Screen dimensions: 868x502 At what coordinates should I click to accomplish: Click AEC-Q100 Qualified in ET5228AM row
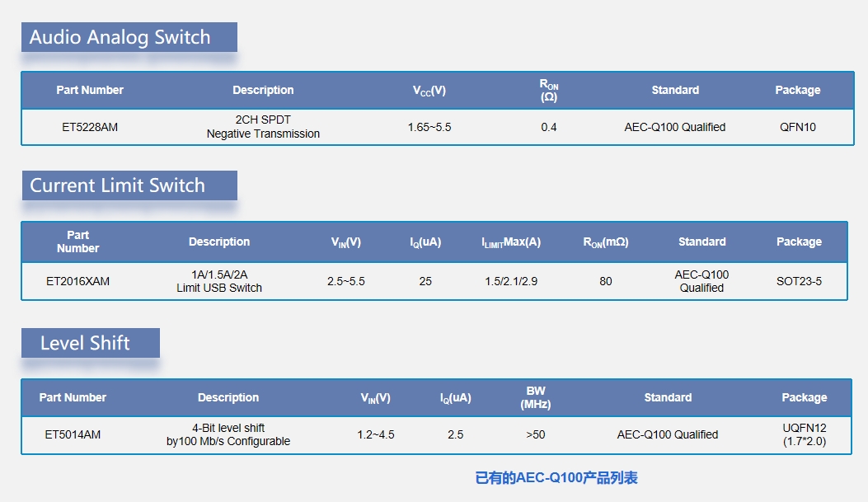coord(675,127)
